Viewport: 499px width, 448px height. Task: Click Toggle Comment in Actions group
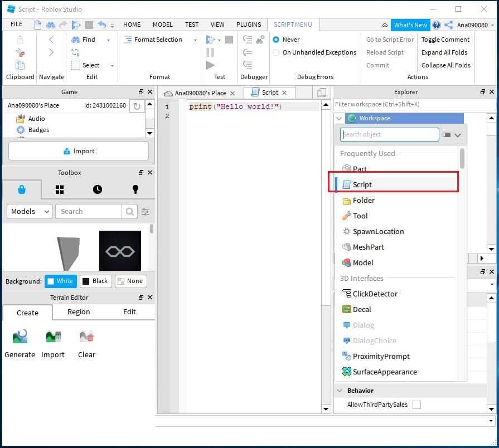pyautogui.click(x=445, y=40)
